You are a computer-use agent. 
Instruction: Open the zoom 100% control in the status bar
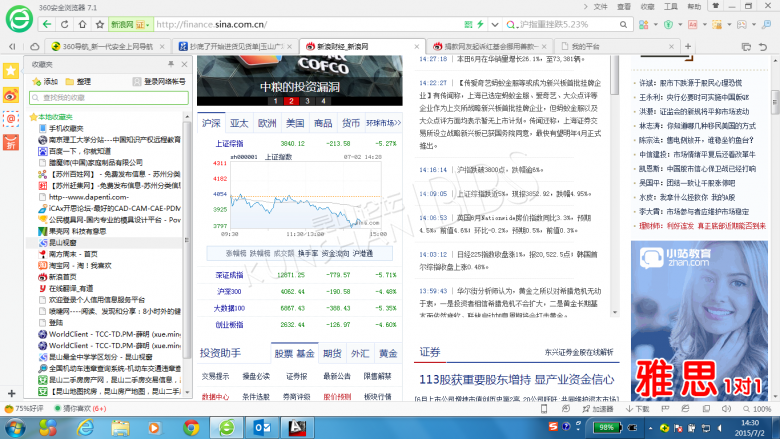point(757,409)
